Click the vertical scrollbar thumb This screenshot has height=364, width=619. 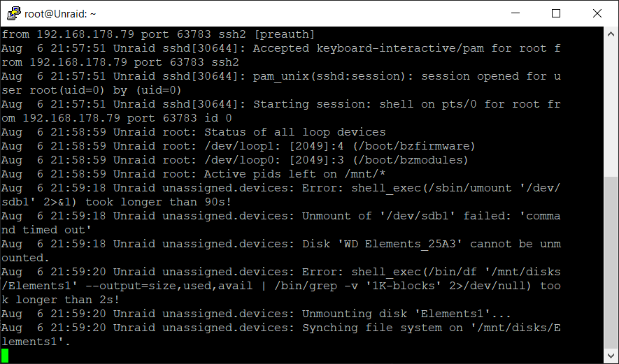[611, 263]
